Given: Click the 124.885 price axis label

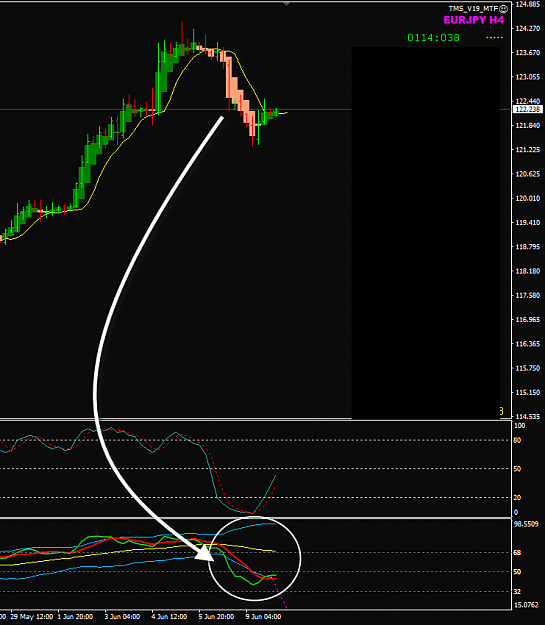Looking at the screenshot, I should pos(527,4).
